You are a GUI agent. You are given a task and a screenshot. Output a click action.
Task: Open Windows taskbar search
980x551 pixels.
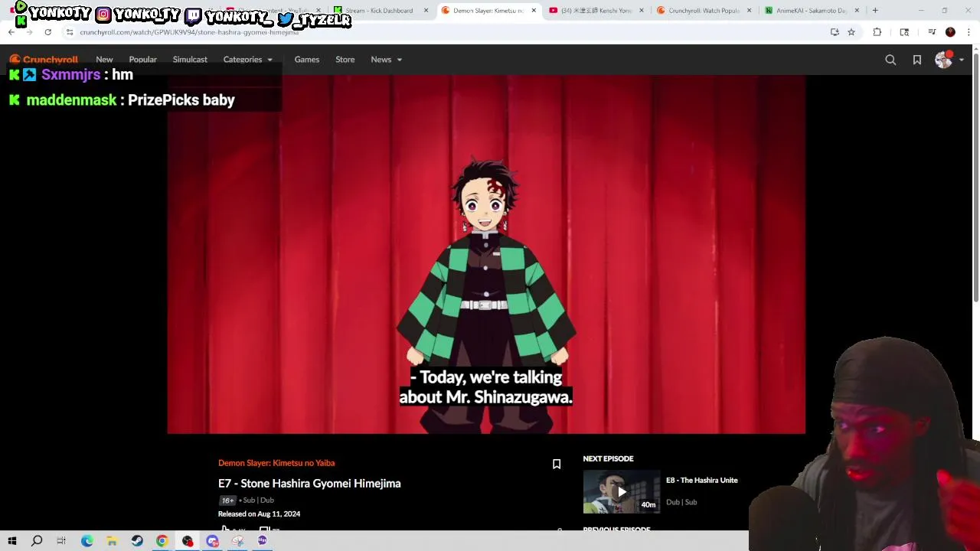(x=37, y=541)
